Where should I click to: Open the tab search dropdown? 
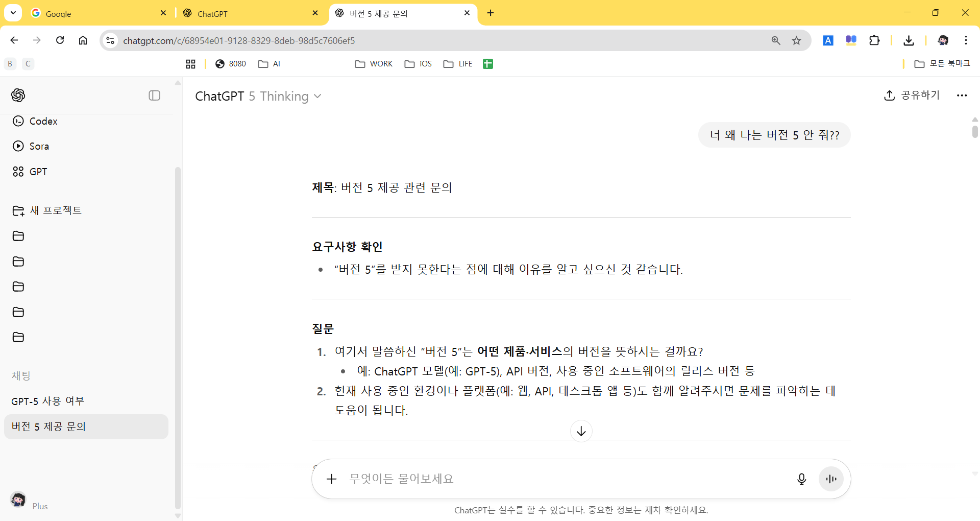tap(13, 13)
